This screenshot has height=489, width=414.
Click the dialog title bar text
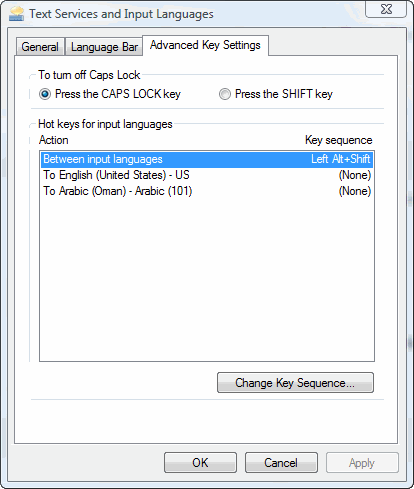click(121, 14)
